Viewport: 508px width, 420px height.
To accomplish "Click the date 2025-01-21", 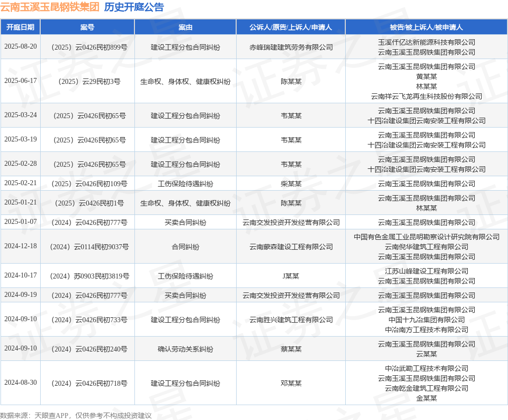I will pyautogui.click(x=20, y=202).
